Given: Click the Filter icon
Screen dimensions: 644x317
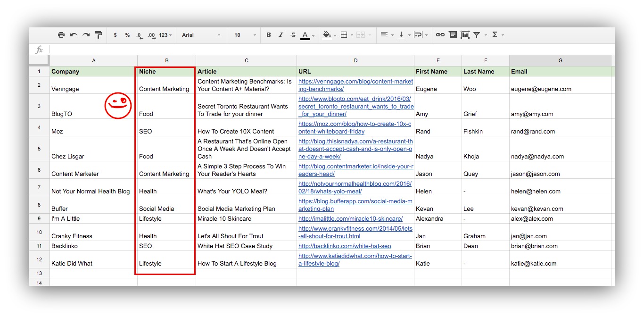Looking at the screenshot, I should pyautogui.click(x=477, y=35).
